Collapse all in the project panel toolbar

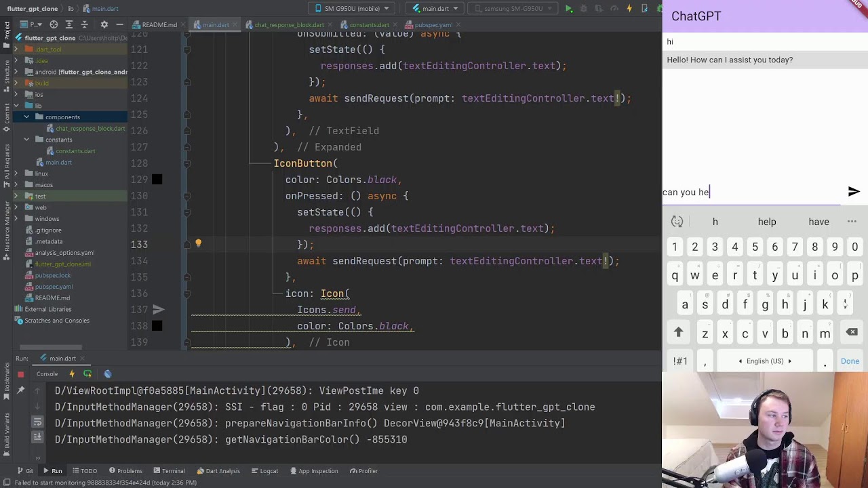click(86, 24)
